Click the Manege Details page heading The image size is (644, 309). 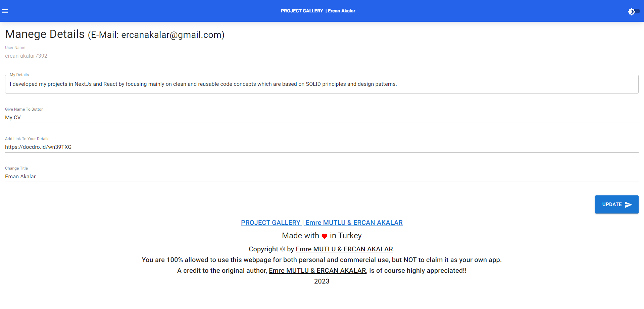pos(45,34)
